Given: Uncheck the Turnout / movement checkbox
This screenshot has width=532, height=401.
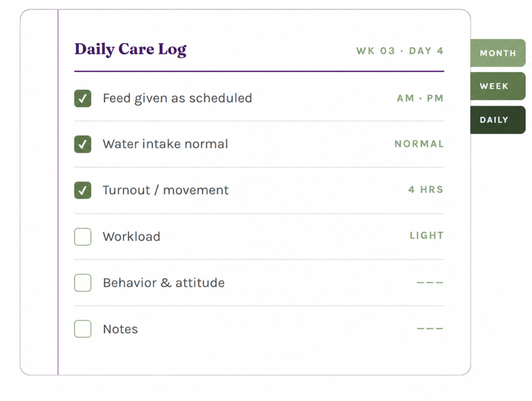Looking at the screenshot, I should (x=83, y=190).
